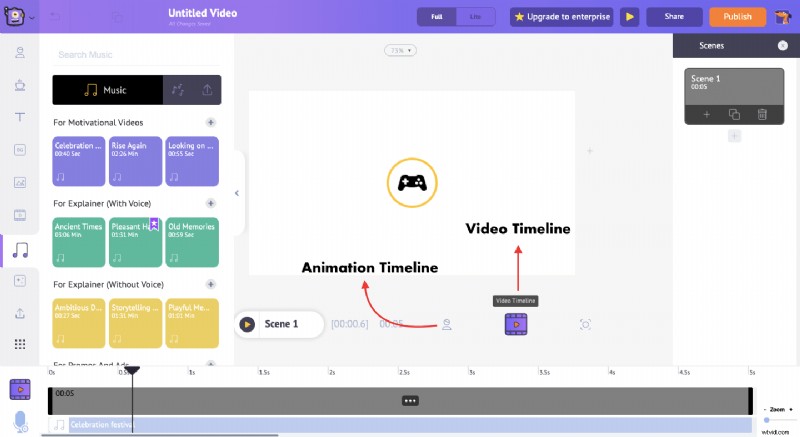Switch to Lite mode
This screenshot has width=800, height=437.
(x=476, y=17)
